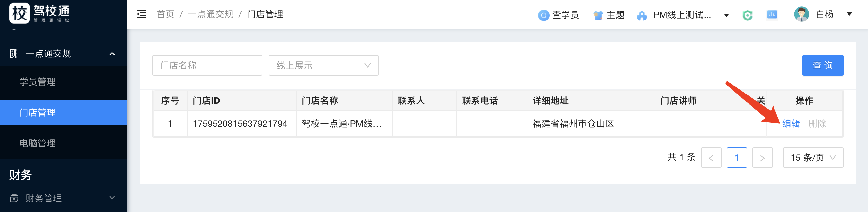Screen dimensions: 868x212
Task: Click the 编辑 link in the table row
Action: [791, 124]
